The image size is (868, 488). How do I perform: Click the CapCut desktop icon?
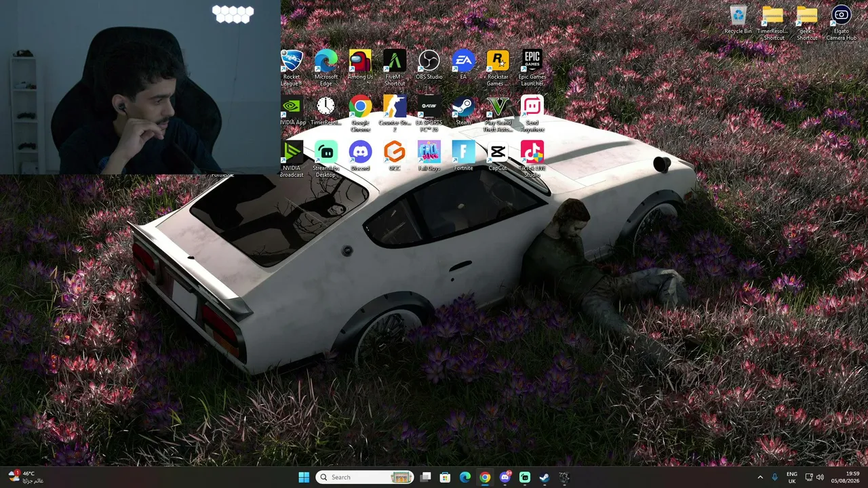pos(498,156)
